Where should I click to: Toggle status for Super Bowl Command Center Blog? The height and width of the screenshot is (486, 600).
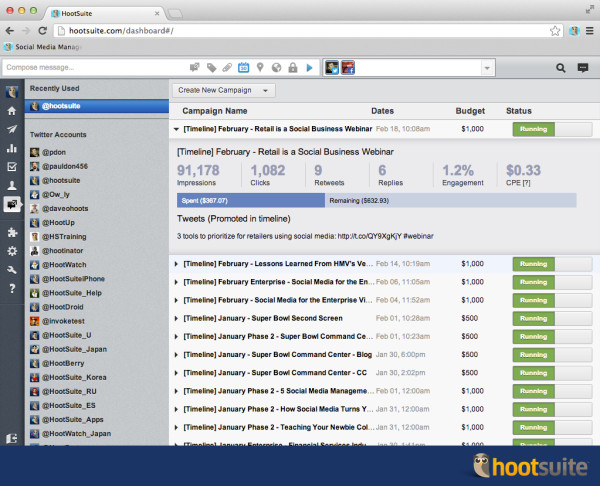pos(552,355)
